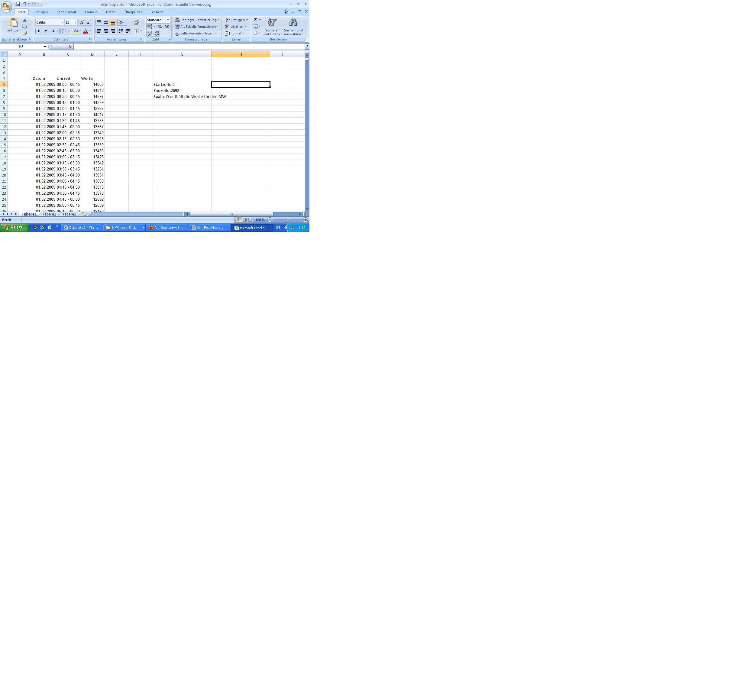
Task: Open the Calibri font name dropdown
Action: 62,23
